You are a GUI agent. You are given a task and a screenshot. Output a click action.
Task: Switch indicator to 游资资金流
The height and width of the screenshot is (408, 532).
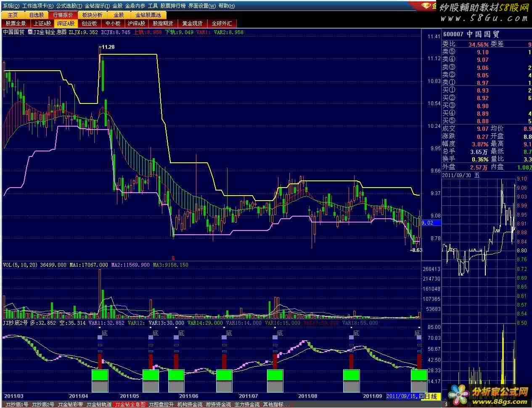219,405
